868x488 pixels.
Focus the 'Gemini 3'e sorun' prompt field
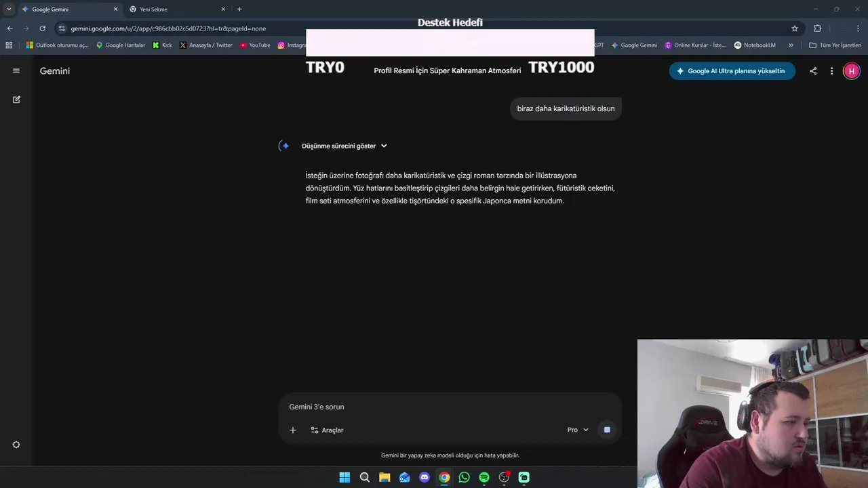(x=450, y=407)
